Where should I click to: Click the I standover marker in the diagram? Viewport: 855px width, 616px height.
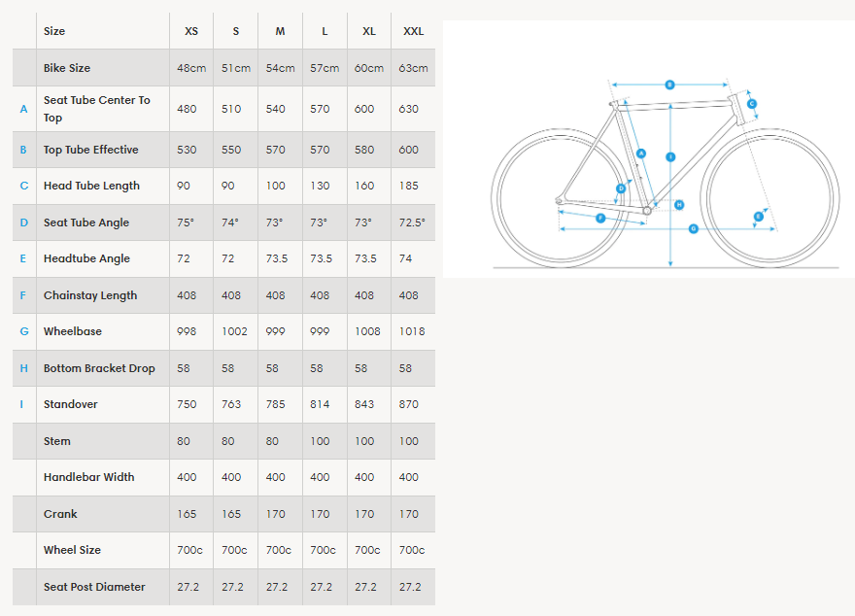670,156
